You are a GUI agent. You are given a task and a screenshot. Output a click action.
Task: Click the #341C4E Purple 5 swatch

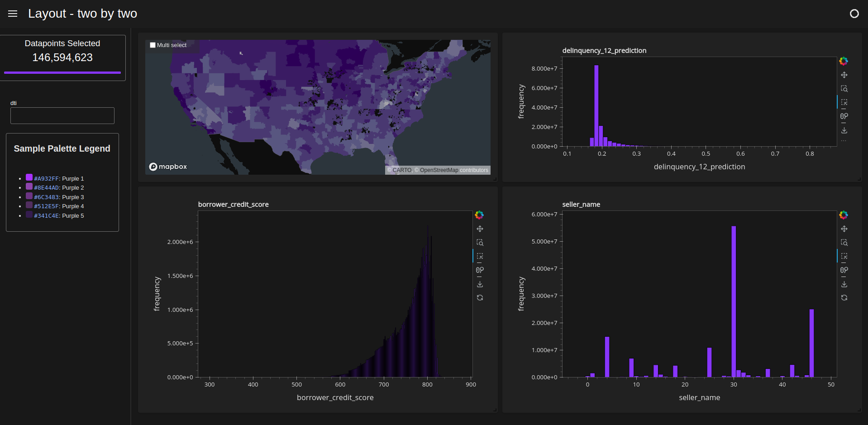(29, 215)
